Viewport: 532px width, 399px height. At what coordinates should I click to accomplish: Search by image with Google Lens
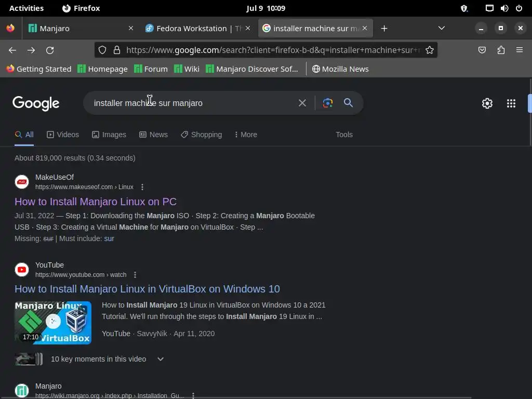[x=327, y=103]
